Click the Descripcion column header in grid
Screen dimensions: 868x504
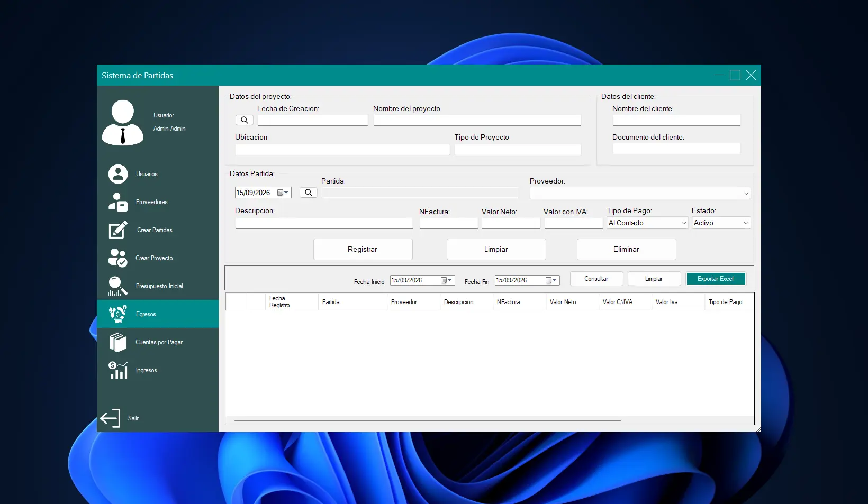[x=466, y=302]
